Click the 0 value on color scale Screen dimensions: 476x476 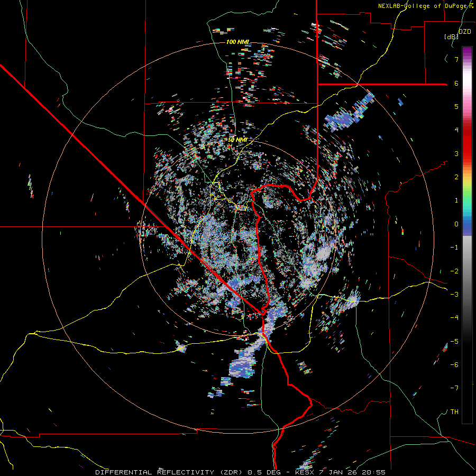456,224
